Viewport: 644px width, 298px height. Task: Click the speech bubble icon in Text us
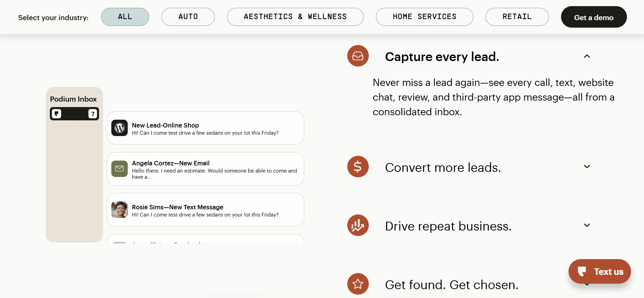(582, 271)
